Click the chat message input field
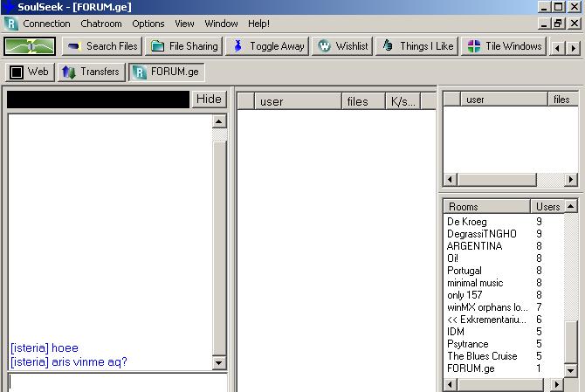The image size is (585, 392). tap(117, 382)
